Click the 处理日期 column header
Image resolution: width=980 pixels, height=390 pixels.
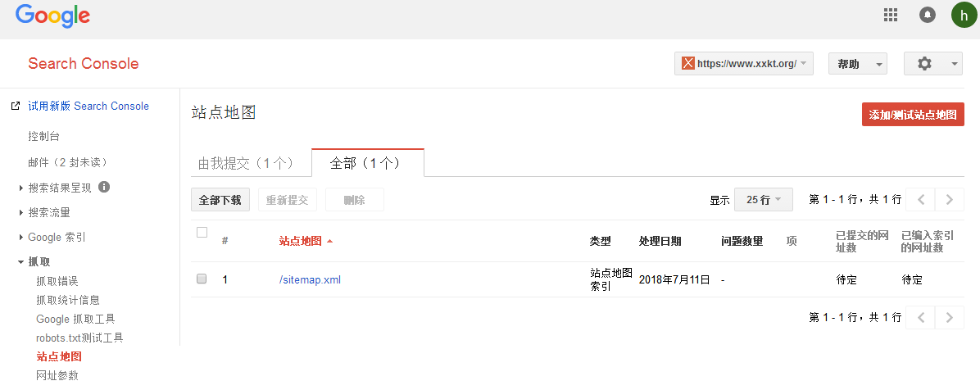(660, 241)
